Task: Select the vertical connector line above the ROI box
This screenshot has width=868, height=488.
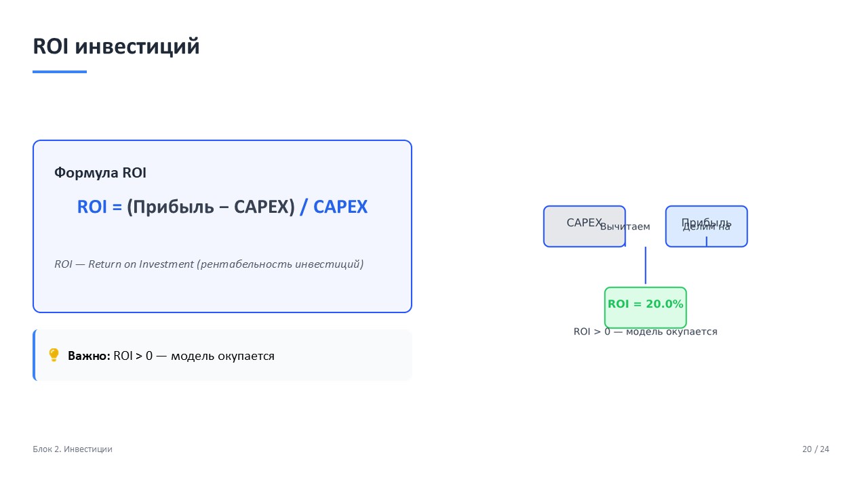Action: [646, 266]
